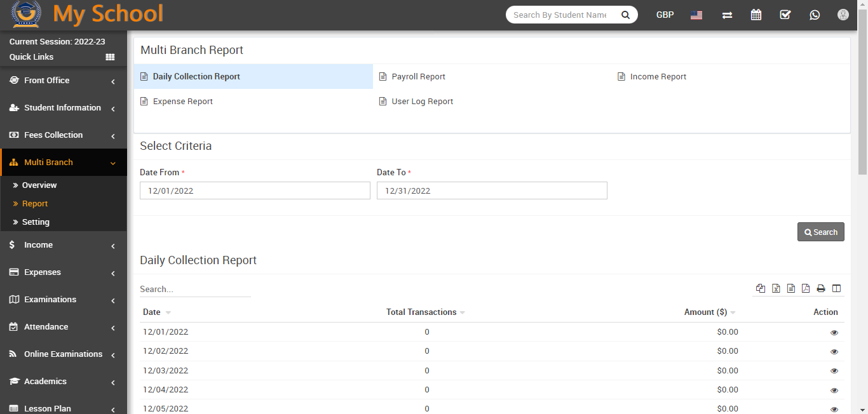Image resolution: width=868 pixels, height=414 pixels.
Task: View details for 12/01/2022 row
Action: click(834, 333)
